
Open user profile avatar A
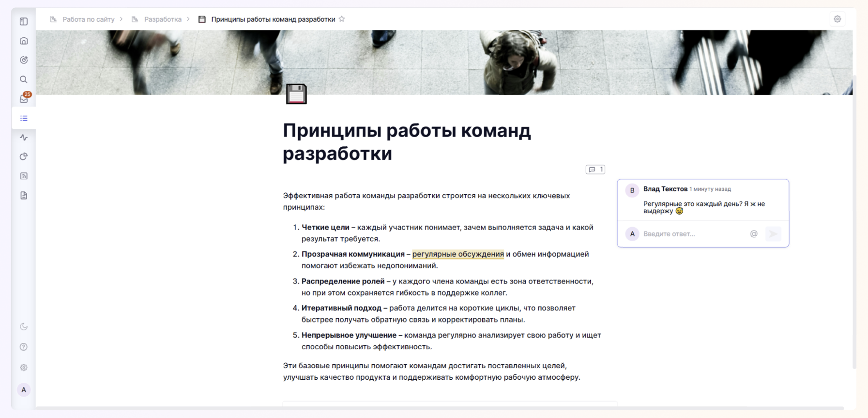click(x=24, y=390)
